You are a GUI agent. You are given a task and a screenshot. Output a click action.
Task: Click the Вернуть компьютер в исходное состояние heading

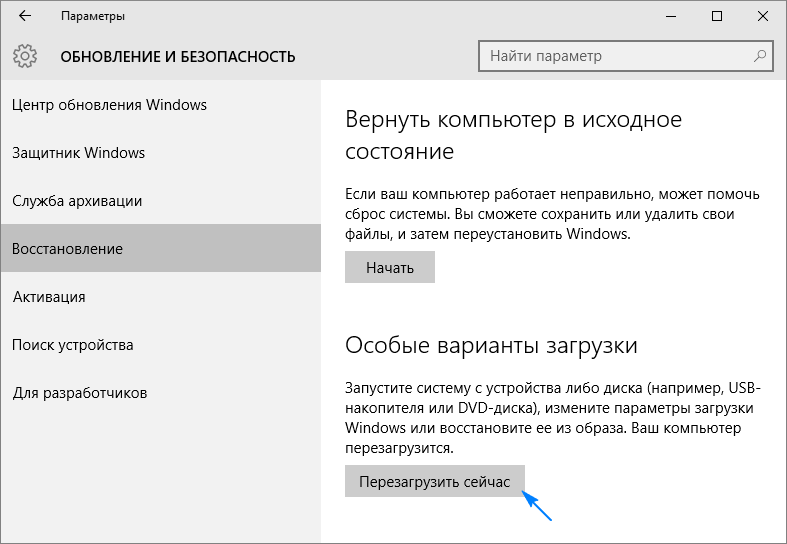[x=513, y=135]
